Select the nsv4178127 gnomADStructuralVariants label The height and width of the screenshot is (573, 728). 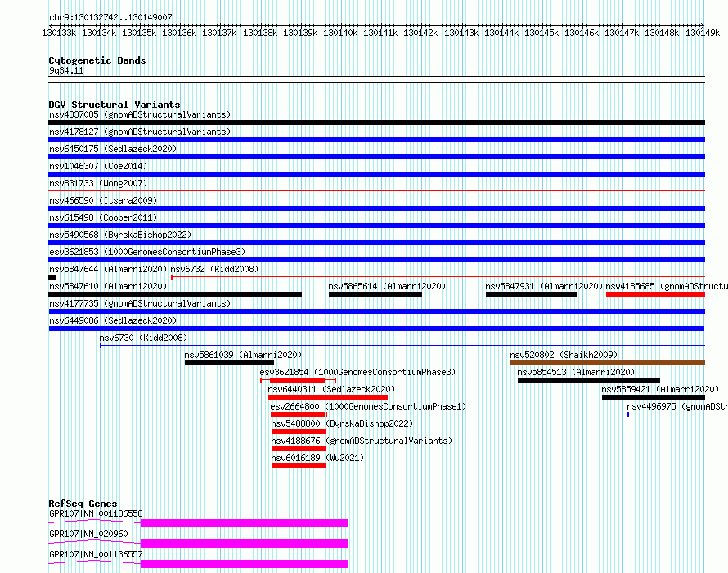[x=140, y=132]
